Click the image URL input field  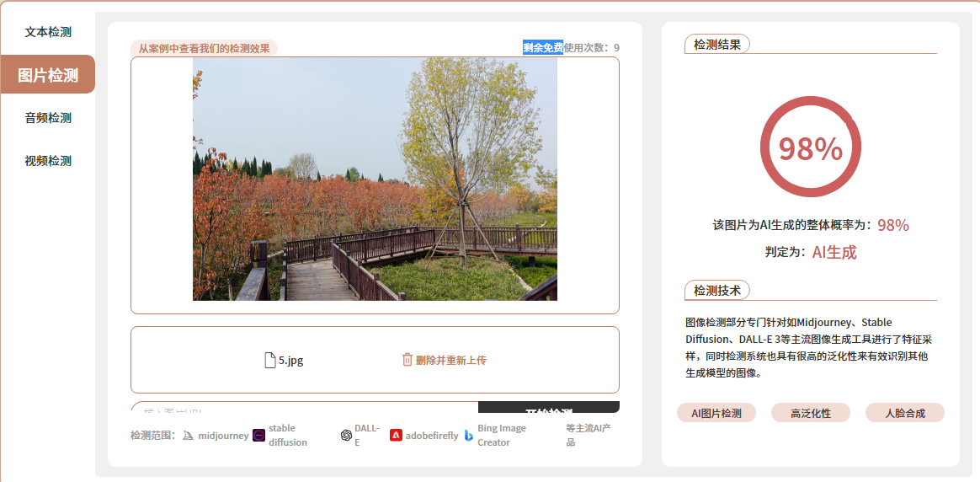tap(303, 408)
